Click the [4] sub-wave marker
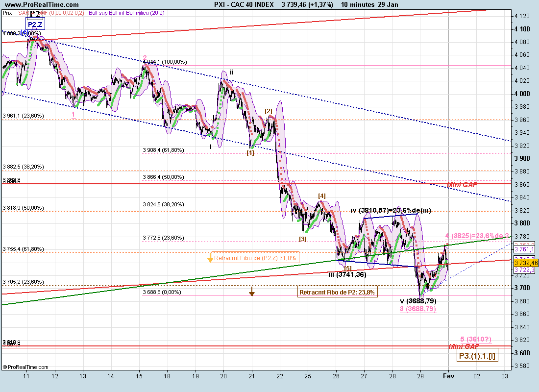This screenshot has width=539, height=392. pos(322,196)
